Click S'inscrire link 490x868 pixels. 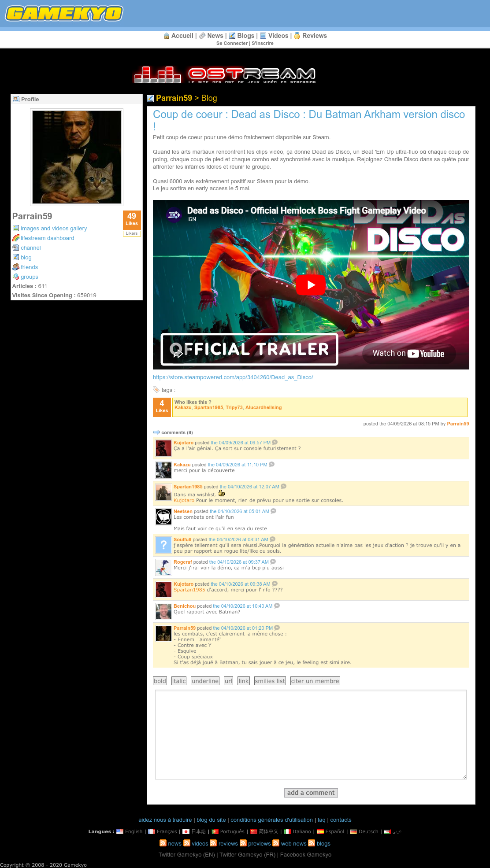click(x=263, y=43)
